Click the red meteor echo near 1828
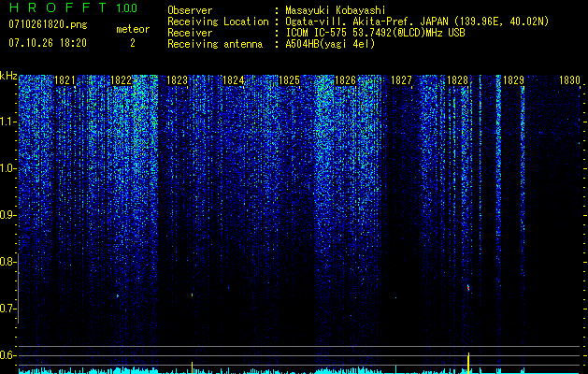Viewport: 588px width, 374px height. click(x=468, y=288)
